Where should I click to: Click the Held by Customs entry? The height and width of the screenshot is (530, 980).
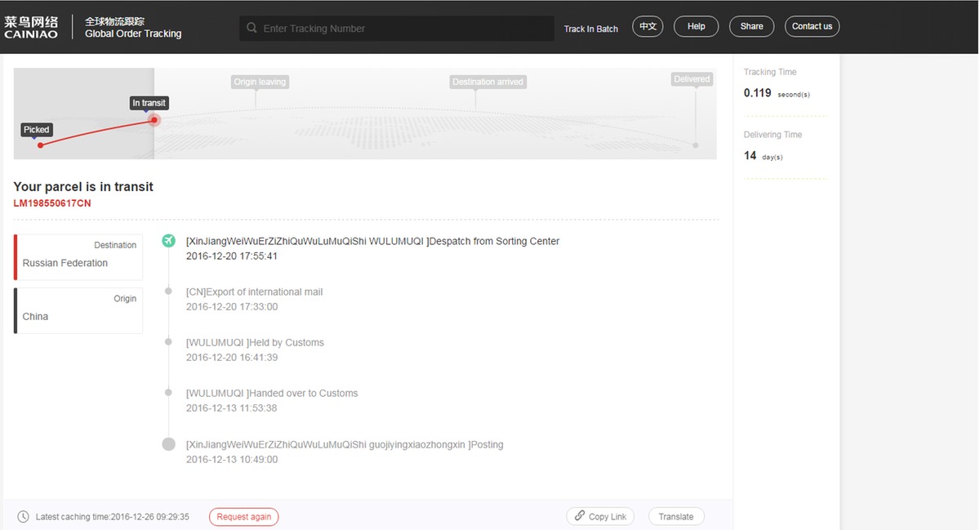[x=255, y=350]
